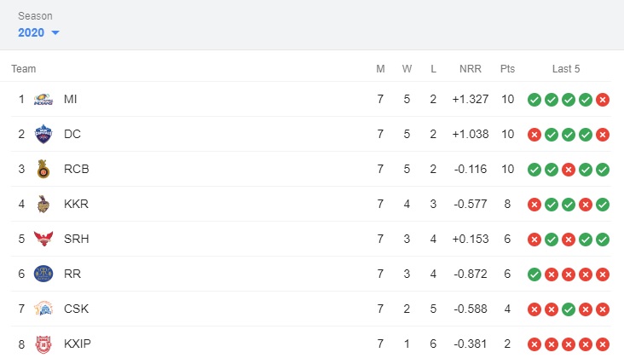Click the blue dropdown arrow beside 2020

pyautogui.click(x=55, y=32)
